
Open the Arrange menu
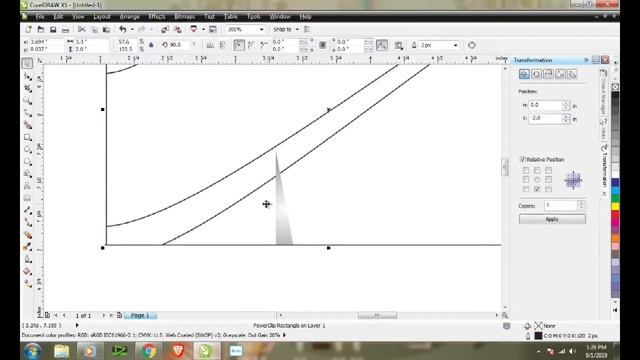click(129, 17)
